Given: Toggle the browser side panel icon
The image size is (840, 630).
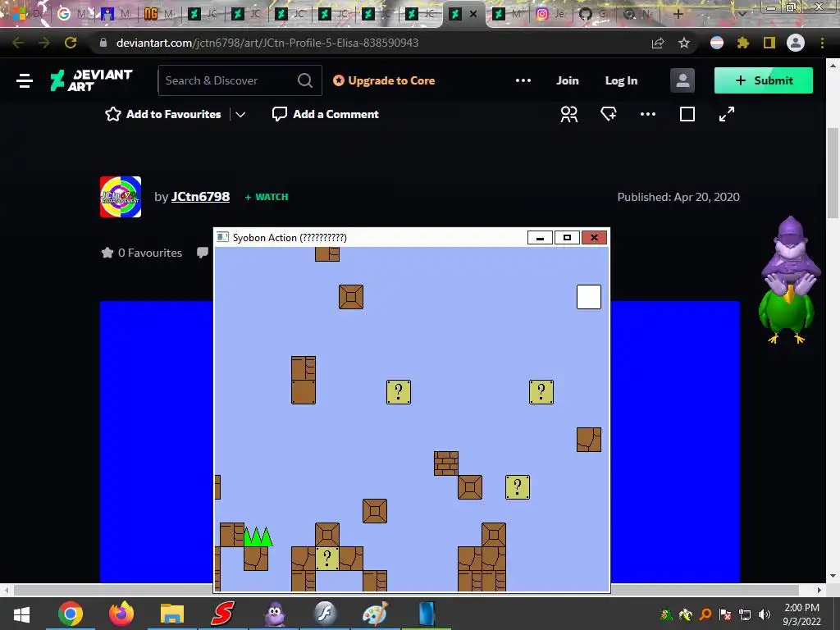Looking at the screenshot, I should coord(769,43).
